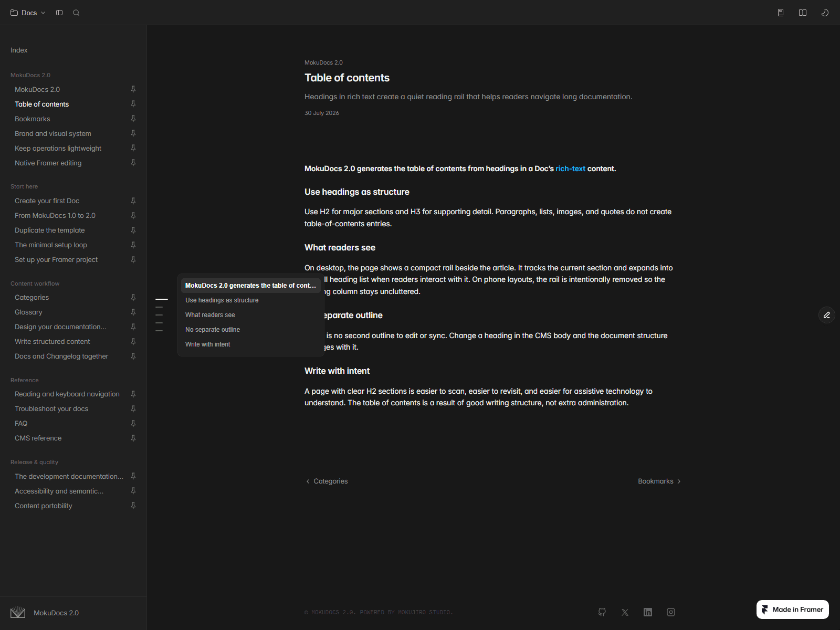Open the Index link in sidebar
This screenshot has height=630, width=840.
click(x=19, y=50)
